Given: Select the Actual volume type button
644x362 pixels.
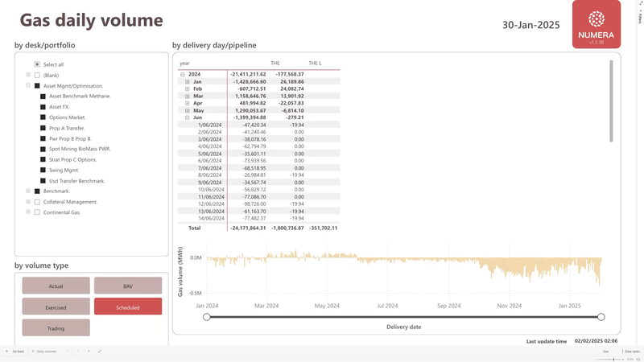Looking at the screenshot, I should coord(56,286).
